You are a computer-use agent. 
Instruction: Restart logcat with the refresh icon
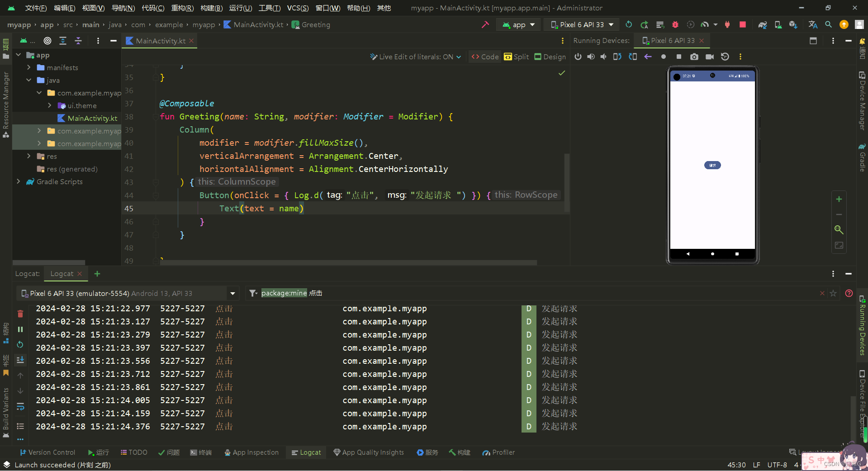point(20,344)
